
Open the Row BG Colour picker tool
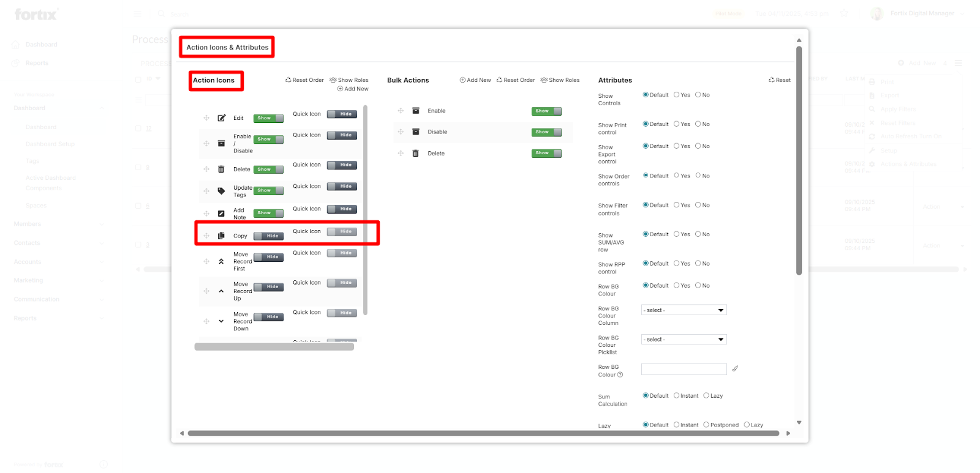[735, 368]
